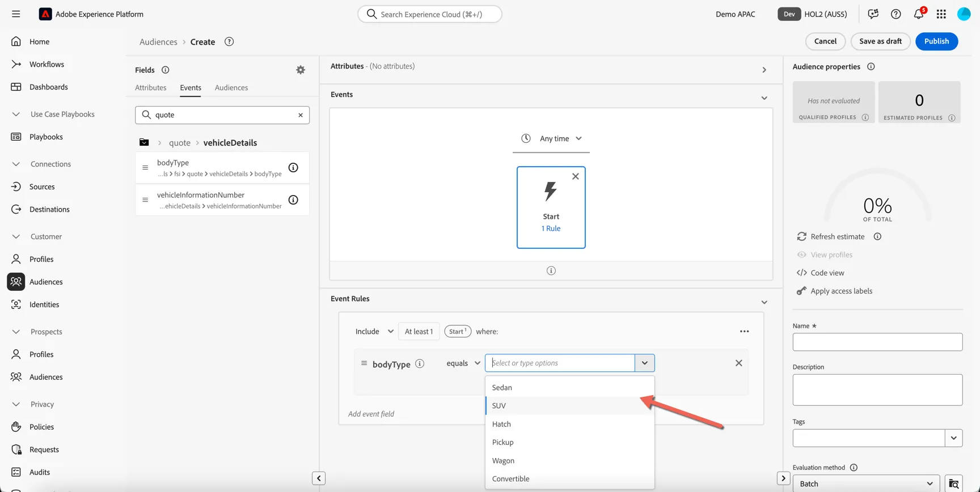This screenshot has height=492, width=980.
Task: Collapse the Events section chevron
Action: click(764, 98)
